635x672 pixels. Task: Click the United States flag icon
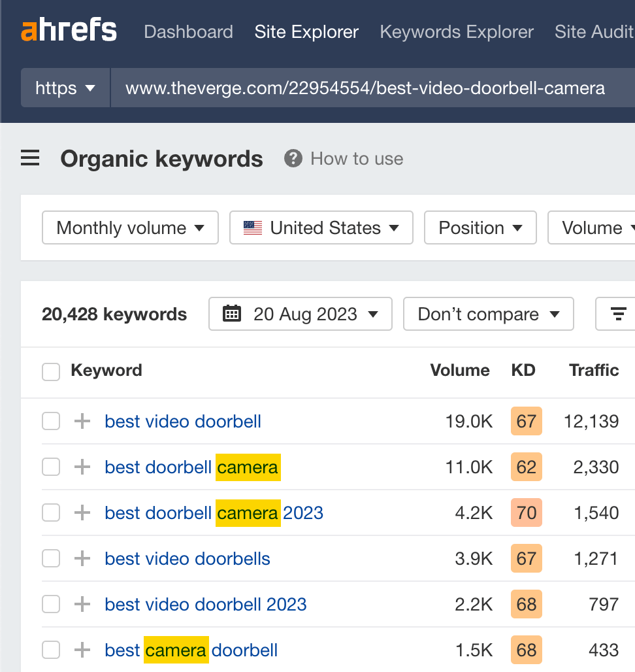(252, 227)
